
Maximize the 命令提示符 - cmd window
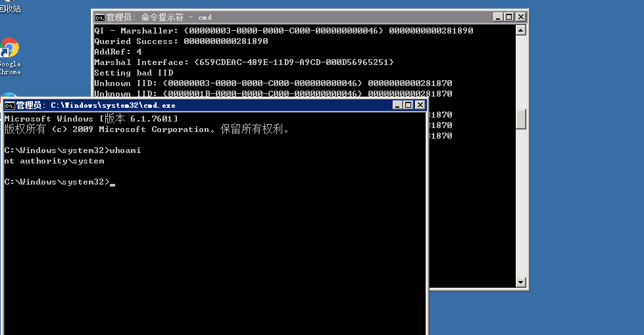point(508,17)
